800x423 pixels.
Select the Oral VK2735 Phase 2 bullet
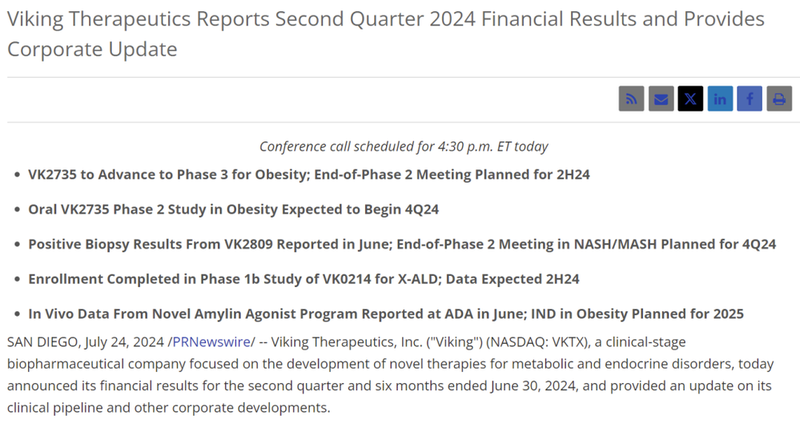point(233,209)
